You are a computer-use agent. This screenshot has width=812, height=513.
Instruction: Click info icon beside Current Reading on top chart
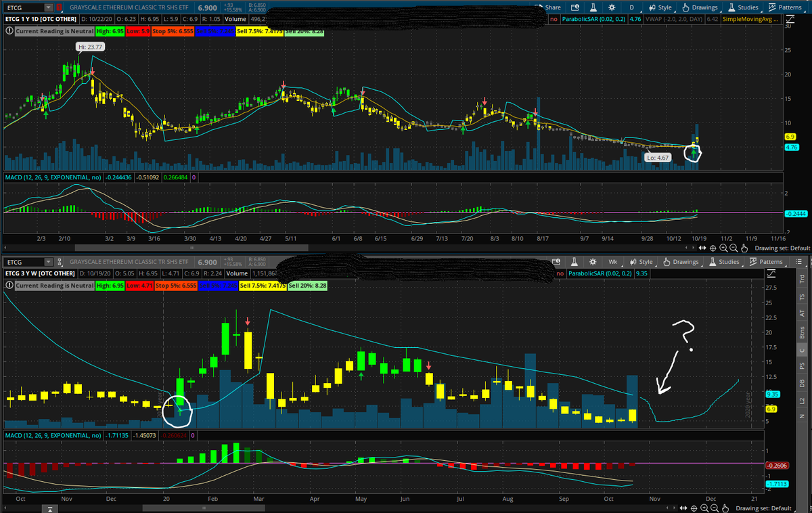coord(9,30)
